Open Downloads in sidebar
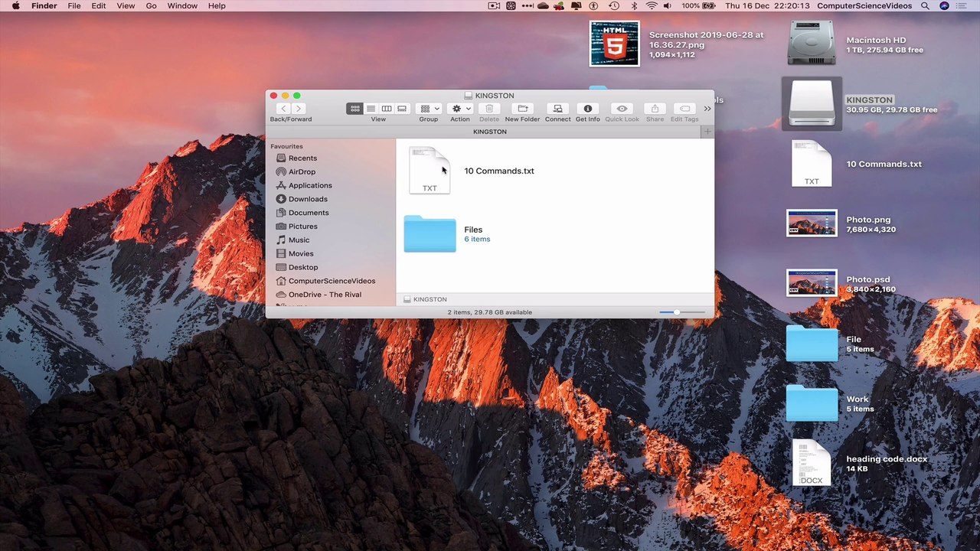 (308, 199)
